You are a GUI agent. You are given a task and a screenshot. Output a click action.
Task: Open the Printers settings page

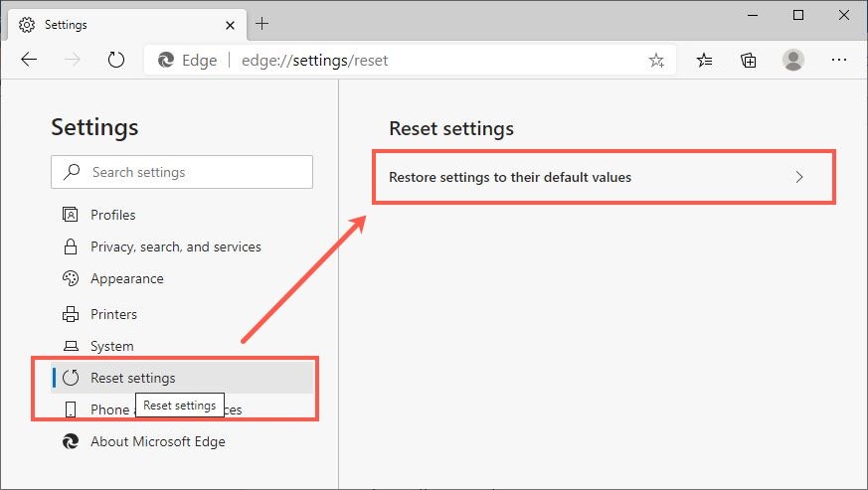pyautogui.click(x=113, y=314)
